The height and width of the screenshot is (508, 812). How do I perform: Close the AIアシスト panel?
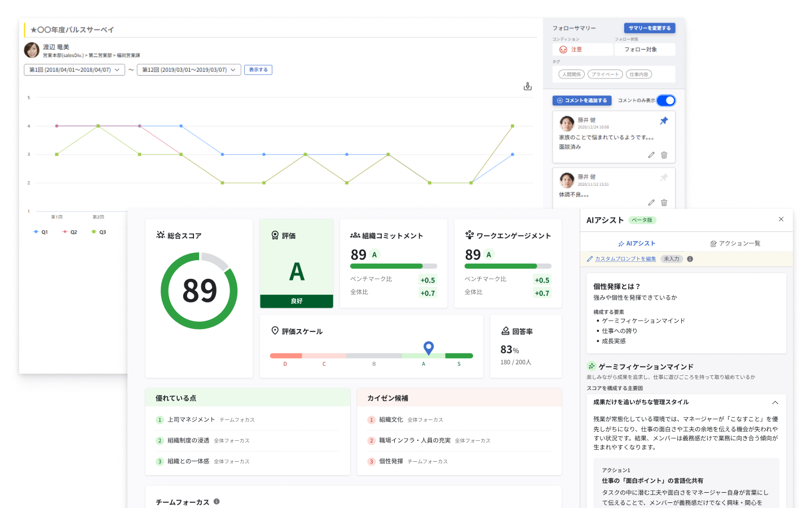781,219
